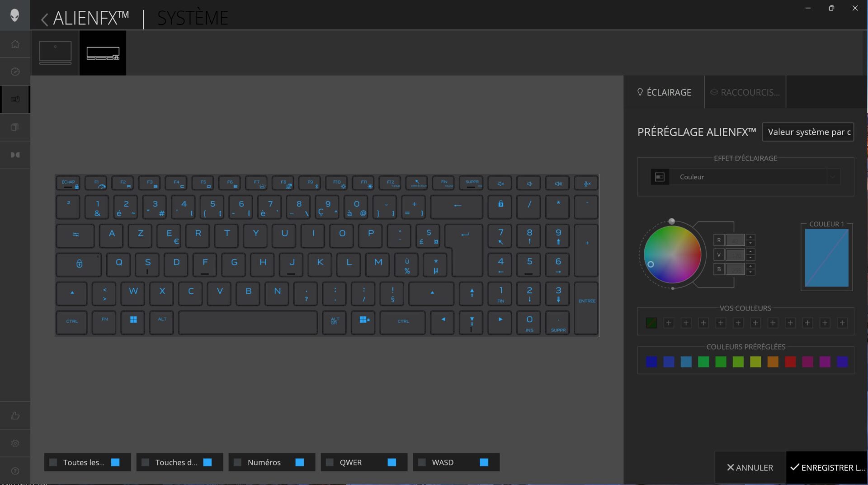Click the ANNULER button
This screenshot has height=485, width=868.
(x=750, y=467)
